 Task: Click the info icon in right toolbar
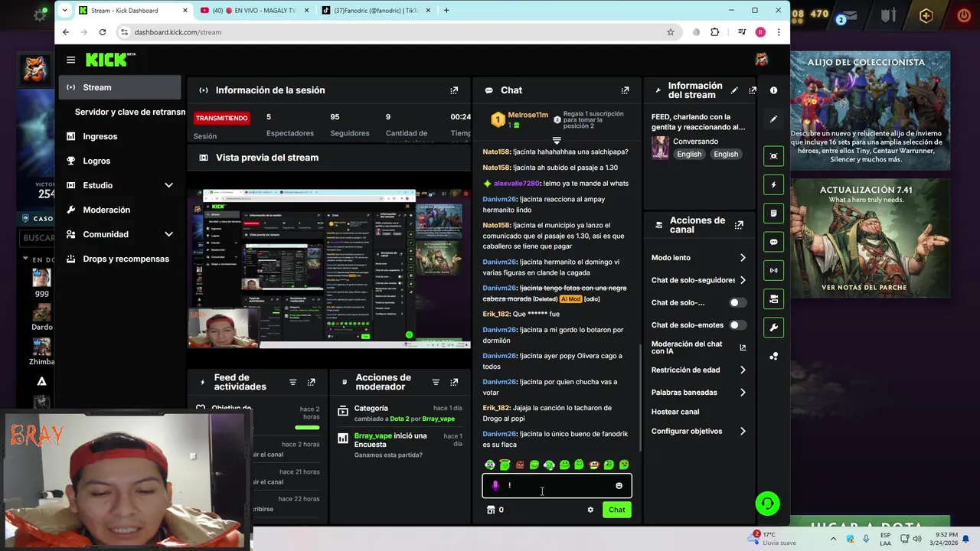click(773, 90)
